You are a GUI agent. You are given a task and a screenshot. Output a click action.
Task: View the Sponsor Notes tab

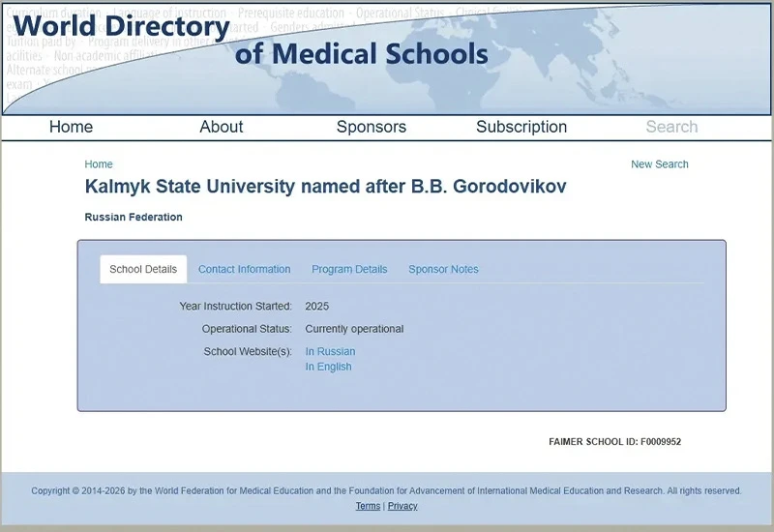tap(443, 269)
